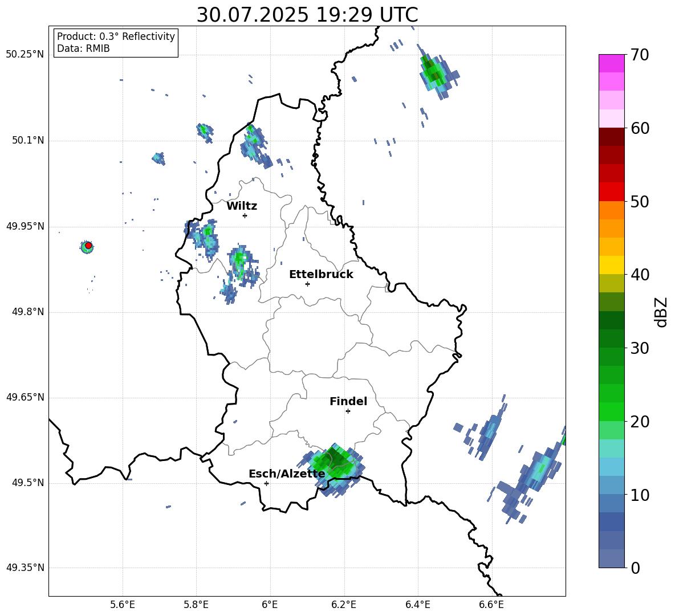Viewport: 675px width, 616px height.
Task: Click the dark maroon colorbar segment below 60
Action: (x=611, y=137)
